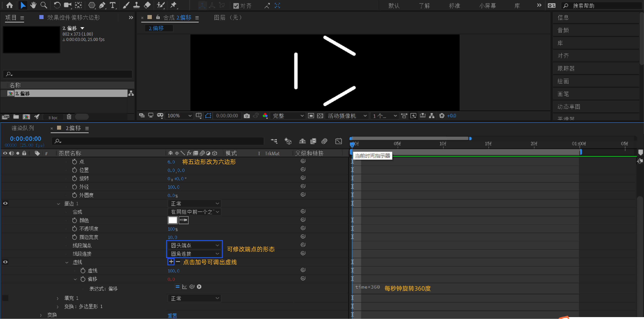644x319 pixels.
Task: Enable expression equals toggle for 偏移
Action: (x=177, y=286)
